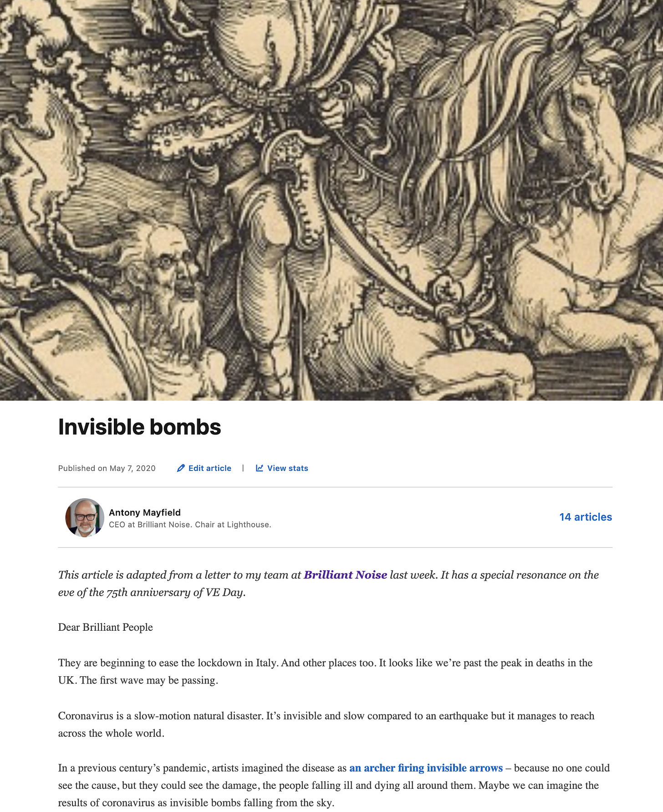Follow the Brilliant Noise hyperlink
663x812 pixels.
pyautogui.click(x=346, y=575)
